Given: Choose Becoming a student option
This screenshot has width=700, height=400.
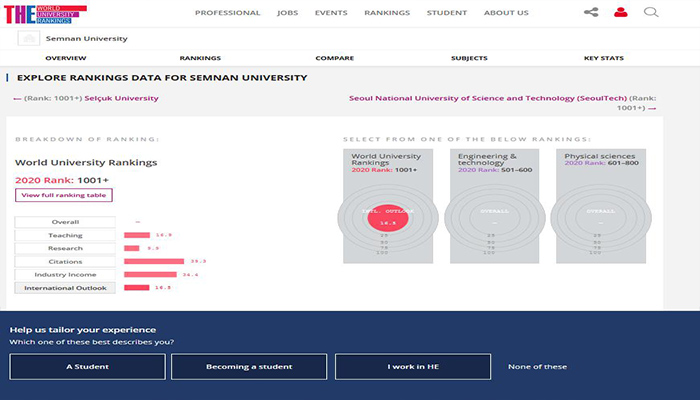Looking at the screenshot, I should coord(249,367).
